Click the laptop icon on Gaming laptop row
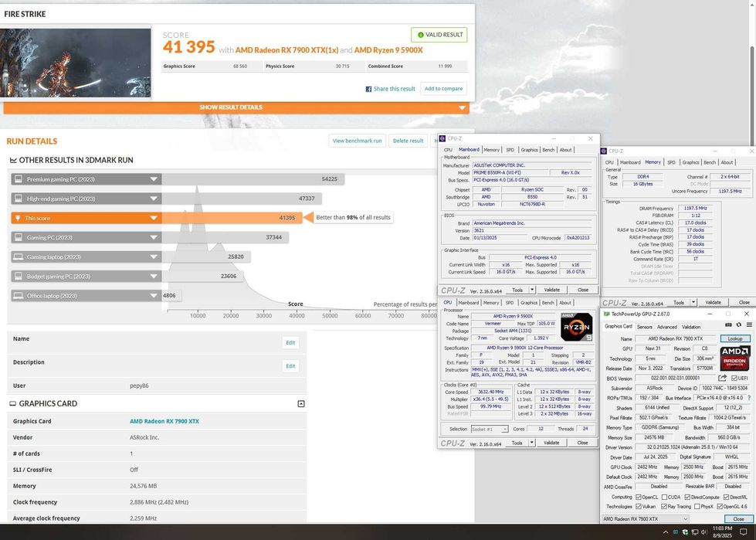 19,256
